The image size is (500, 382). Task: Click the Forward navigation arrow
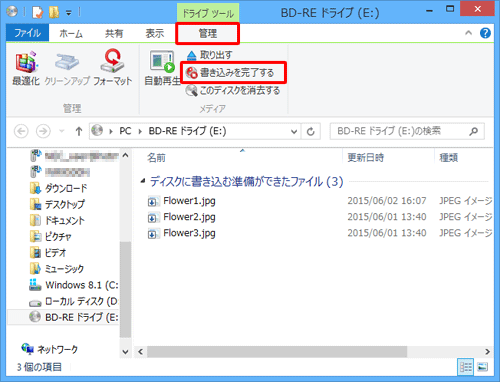click(x=43, y=131)
